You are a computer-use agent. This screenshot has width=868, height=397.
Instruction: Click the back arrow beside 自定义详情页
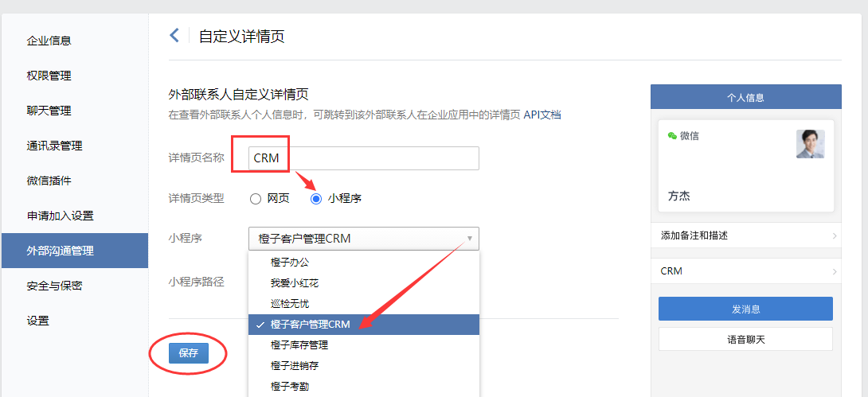(174, 36)
